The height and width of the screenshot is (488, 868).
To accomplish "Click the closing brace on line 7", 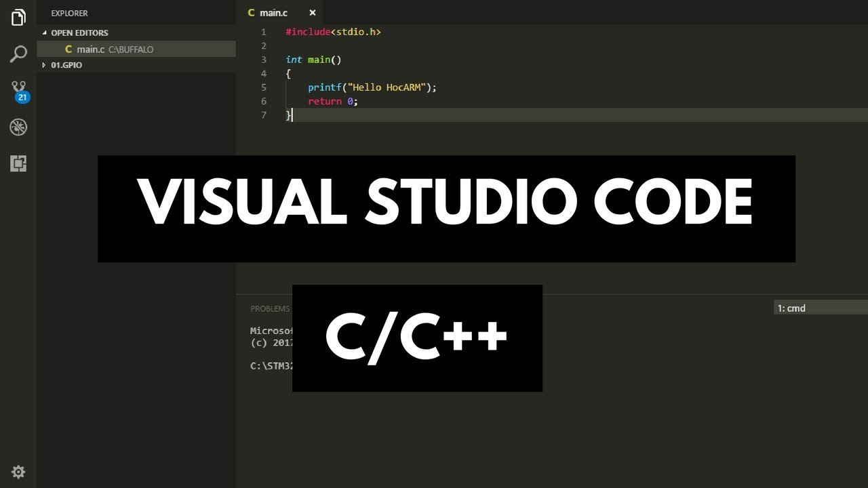I will pyautogui.click(x=288, y=115).
